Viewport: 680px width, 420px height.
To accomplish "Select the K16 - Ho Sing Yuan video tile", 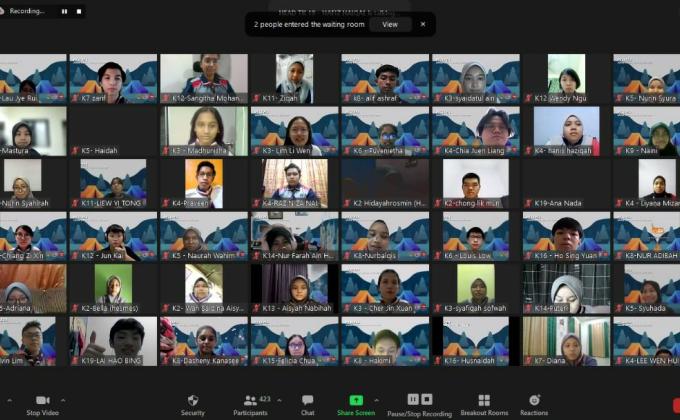I will coord(566,235).
